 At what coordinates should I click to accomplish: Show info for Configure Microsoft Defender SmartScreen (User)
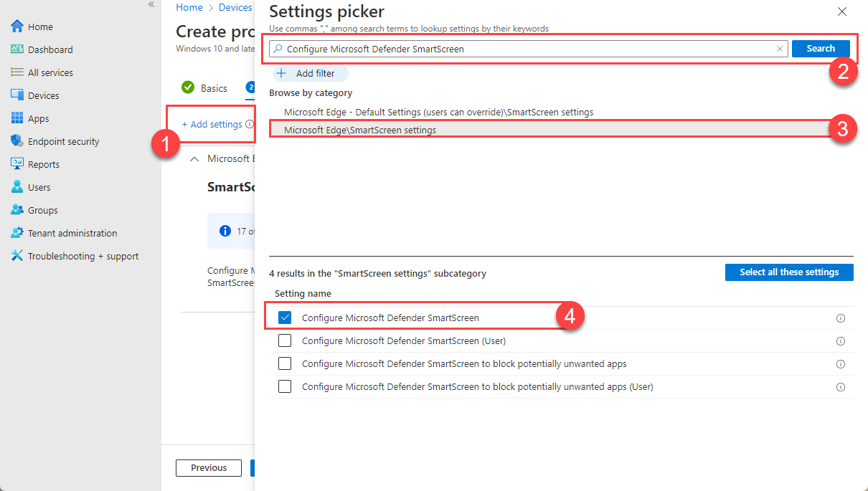coord(841,341)
